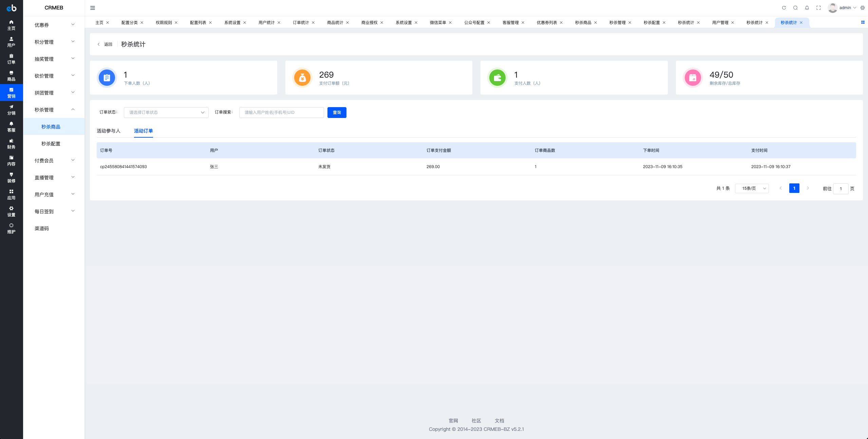Click the 查询 search button

pos(337,113)
